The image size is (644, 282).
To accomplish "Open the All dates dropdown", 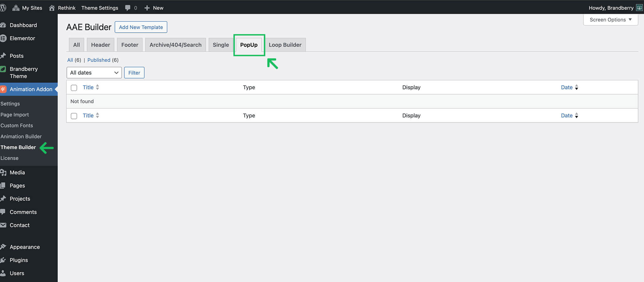I will (x=94, y=73).
